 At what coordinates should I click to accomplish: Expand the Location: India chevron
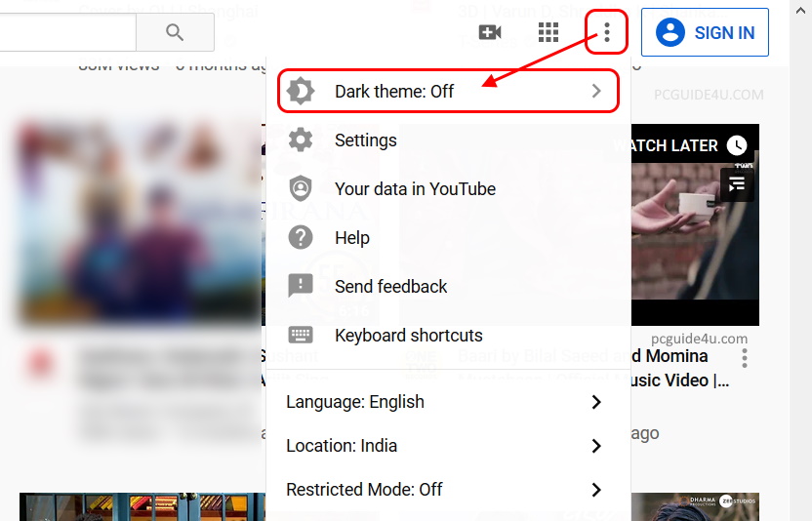coord(596,446)
